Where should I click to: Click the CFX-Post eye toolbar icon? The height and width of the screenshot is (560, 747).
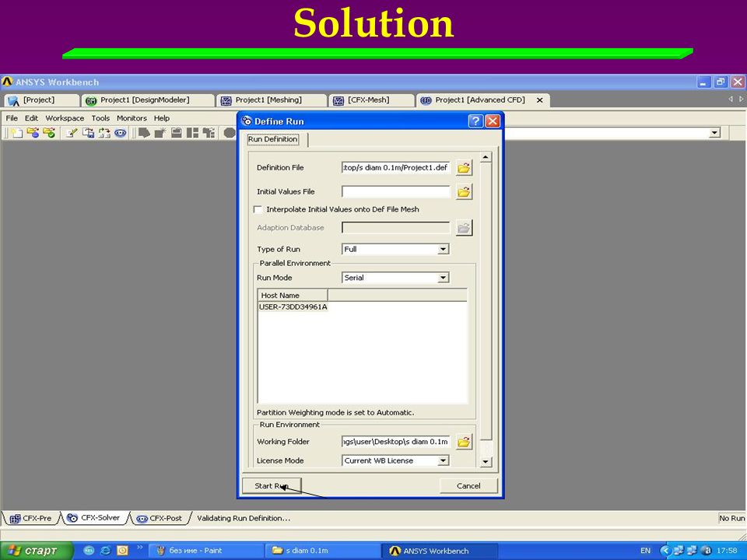coord(121,133)
